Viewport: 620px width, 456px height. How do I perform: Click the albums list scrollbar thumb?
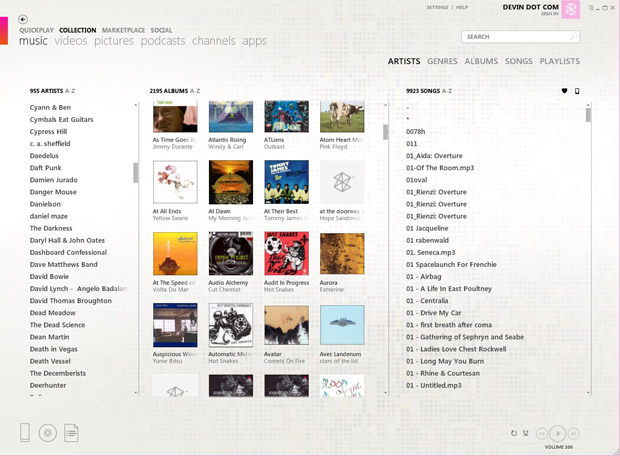(x=386, y=132)
